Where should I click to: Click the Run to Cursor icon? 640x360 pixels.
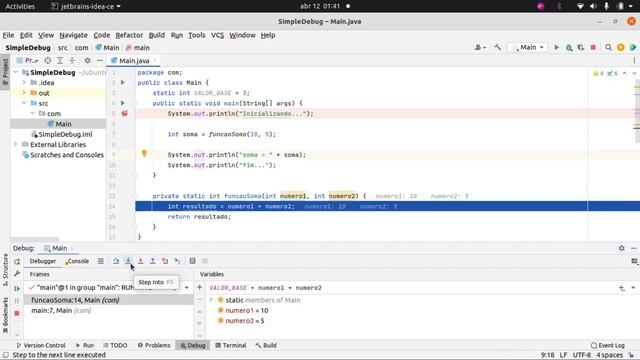(x=177, y=261)
